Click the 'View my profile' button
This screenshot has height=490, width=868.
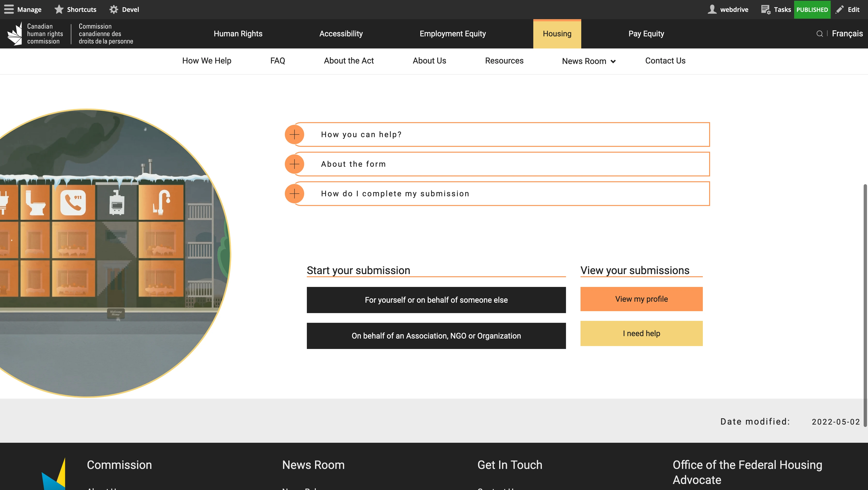point(641,299)
